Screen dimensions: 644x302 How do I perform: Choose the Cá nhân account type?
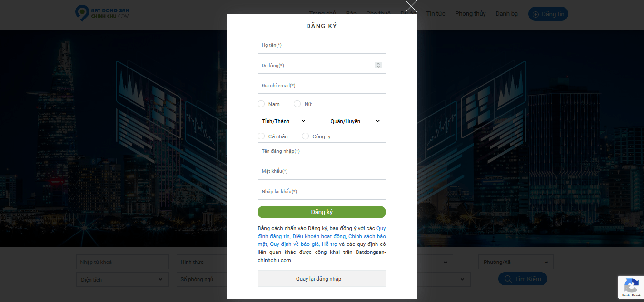tap(261, 136)
